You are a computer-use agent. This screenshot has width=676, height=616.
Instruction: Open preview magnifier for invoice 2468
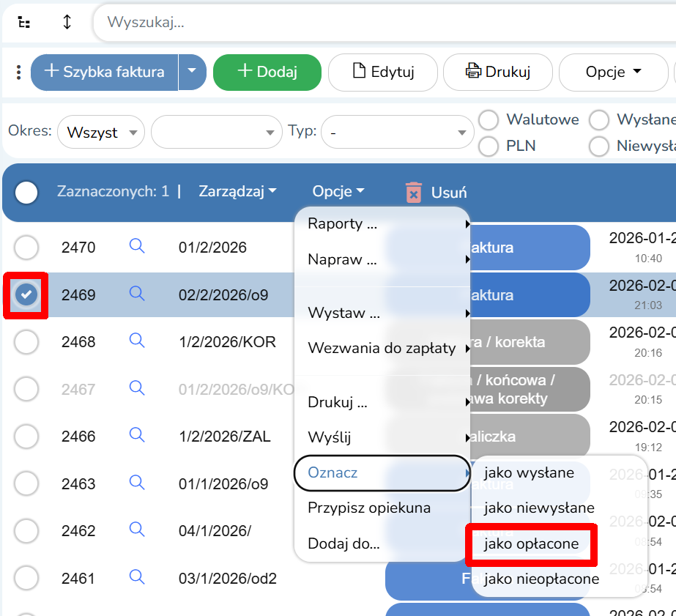[x=137, y=341]
